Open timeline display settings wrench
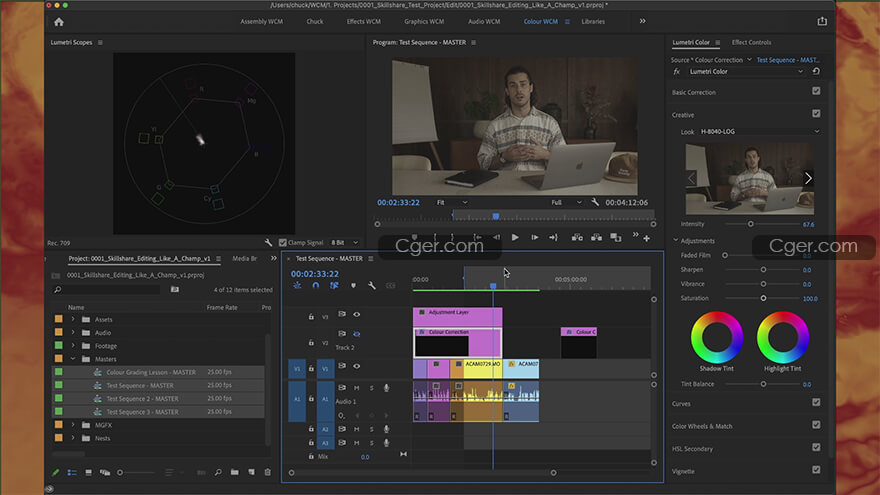 372,286
